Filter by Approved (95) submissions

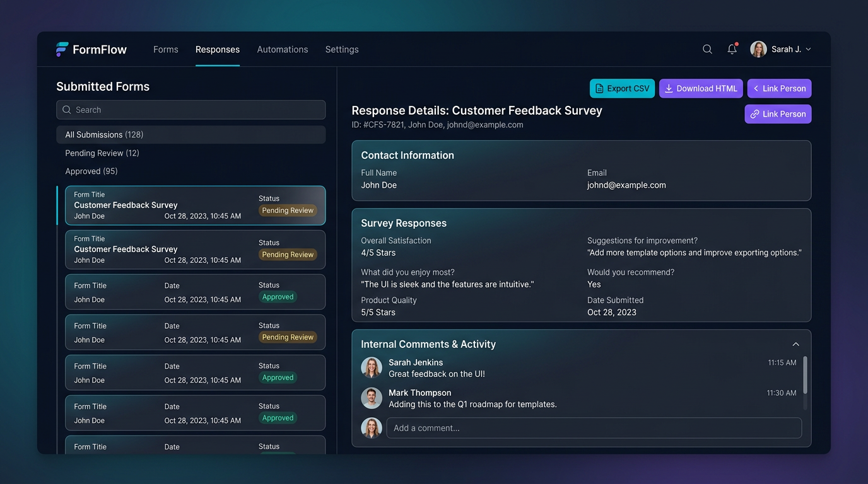pyautogui.click(x=91, y=171)
